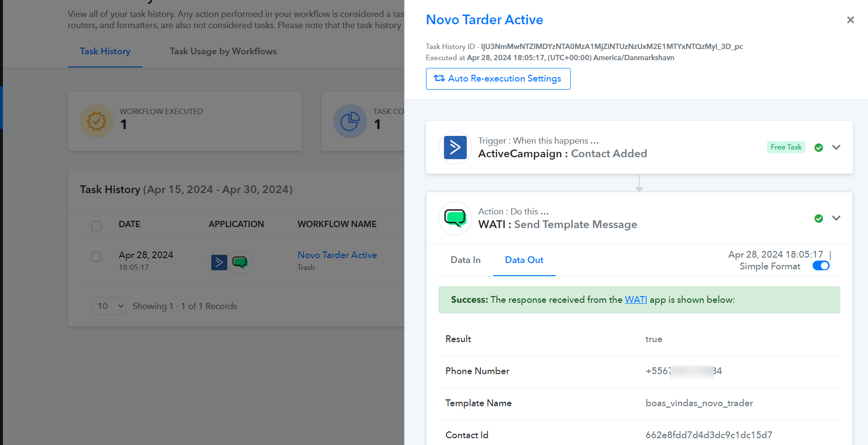Image resolution: width=868 pixels, height=445 pixels.
Task: Close the Novo Tarder Active panel
Action: tap(850, 20)
